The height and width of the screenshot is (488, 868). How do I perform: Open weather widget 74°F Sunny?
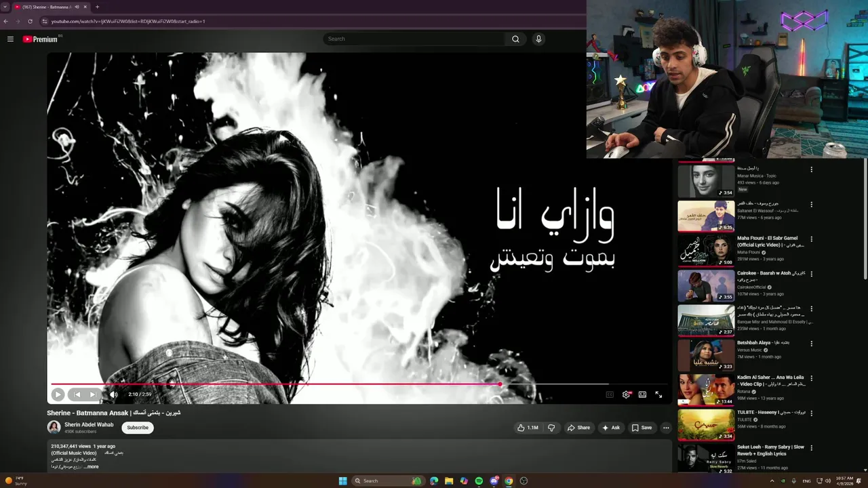coord(15,481)
